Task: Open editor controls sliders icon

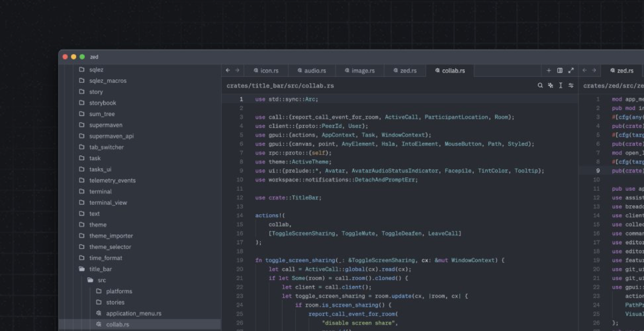Action: click(571, 85)
